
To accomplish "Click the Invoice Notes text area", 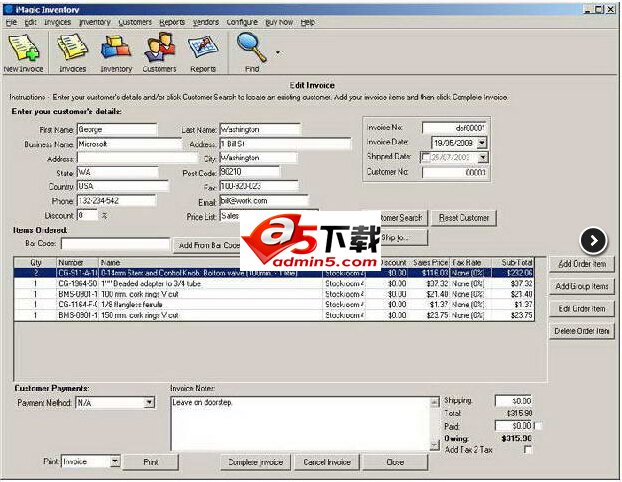I will click(300, 423).
